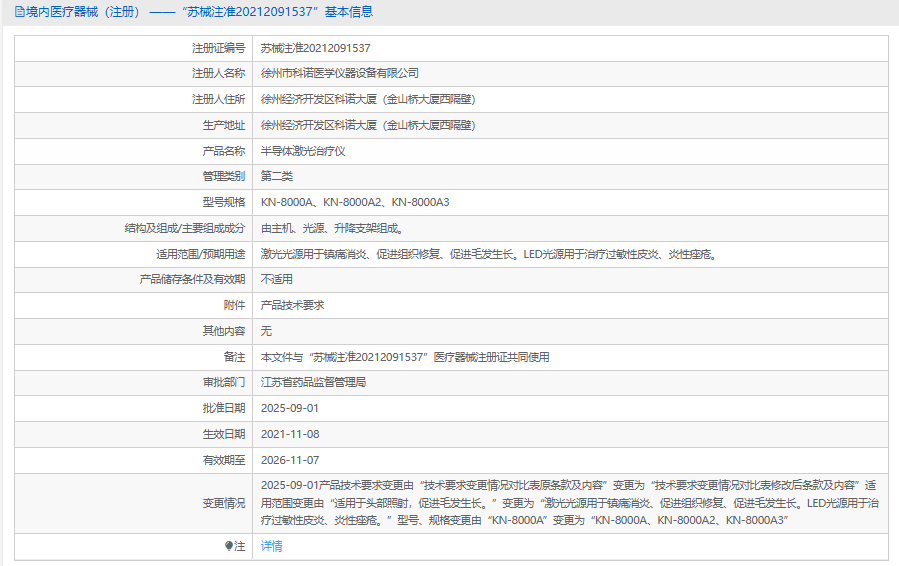The height and width of the screenshot is (566, 899).
Task: Select the 型号规格 label
Action: click(x=224, y=202)
